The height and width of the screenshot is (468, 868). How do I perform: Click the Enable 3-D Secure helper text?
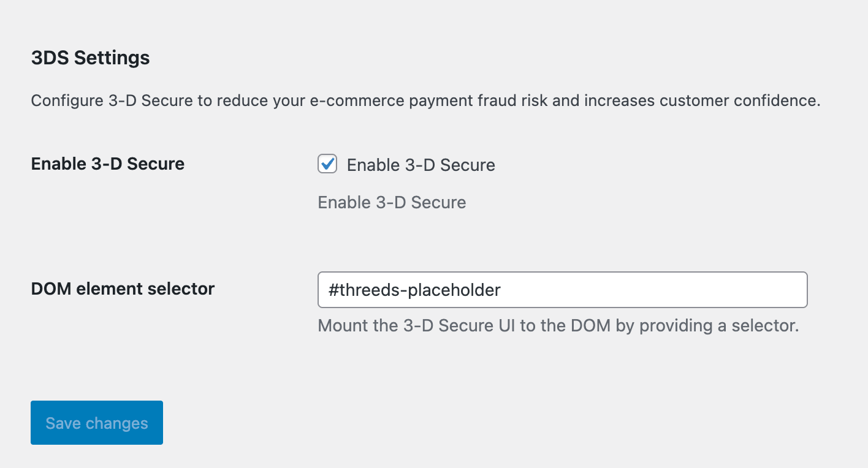[x=391, y=202]
